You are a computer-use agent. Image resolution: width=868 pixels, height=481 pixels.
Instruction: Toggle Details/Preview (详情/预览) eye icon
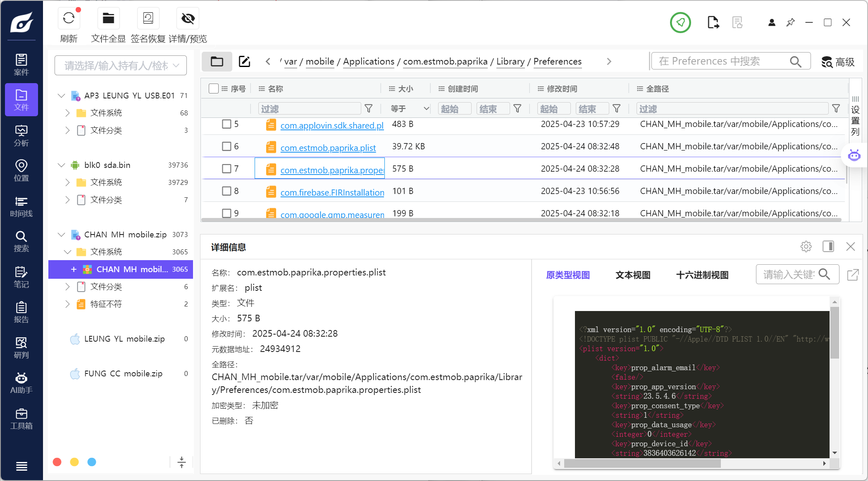click(188, 19)
